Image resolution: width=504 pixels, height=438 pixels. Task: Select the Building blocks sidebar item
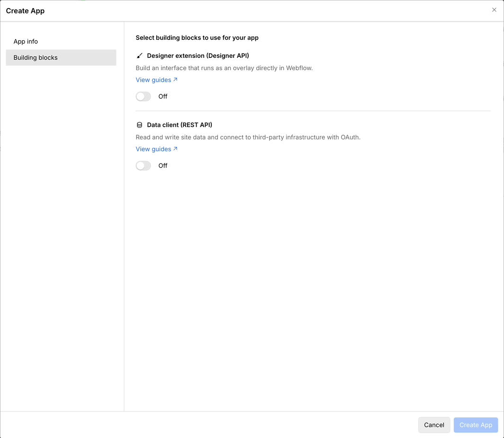36,57
